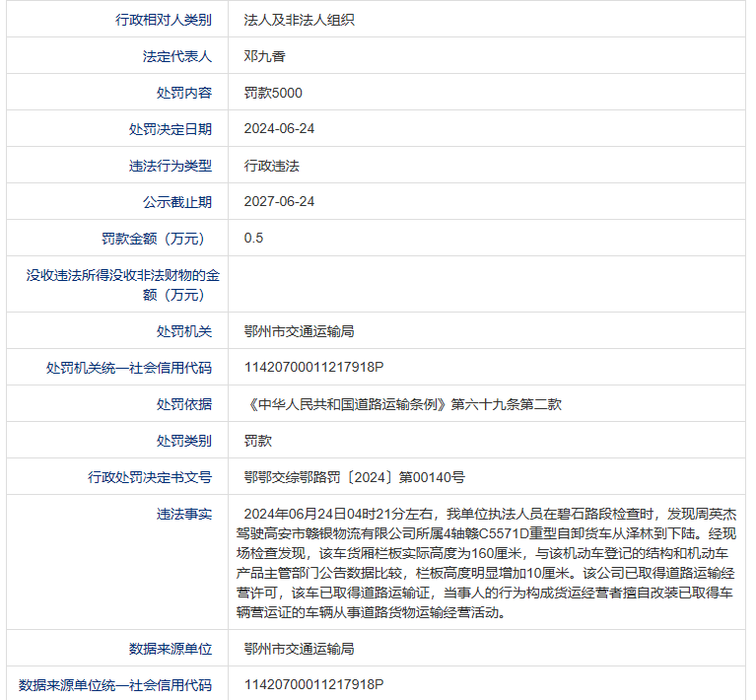The width and height of the screenshot is (756, 700).
Task: Click the 处罚机关 label
Action: tap(184, 331)
